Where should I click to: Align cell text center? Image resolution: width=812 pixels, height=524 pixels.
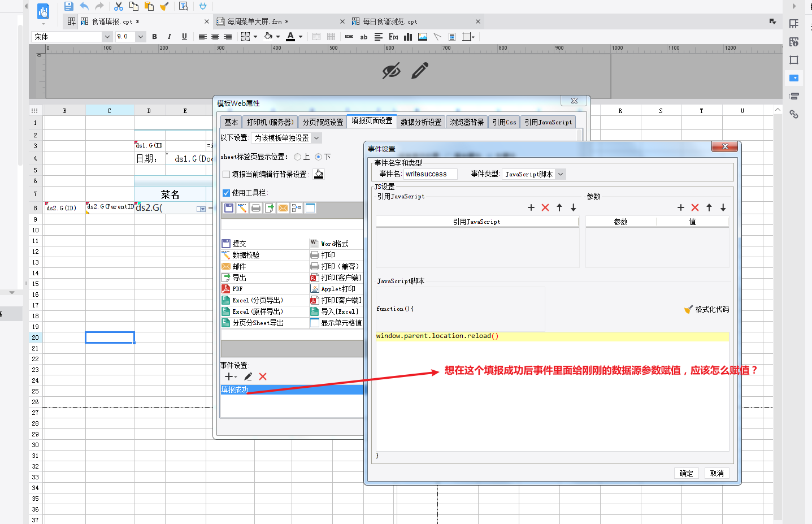pyautogui.click(x=215, y=37)
